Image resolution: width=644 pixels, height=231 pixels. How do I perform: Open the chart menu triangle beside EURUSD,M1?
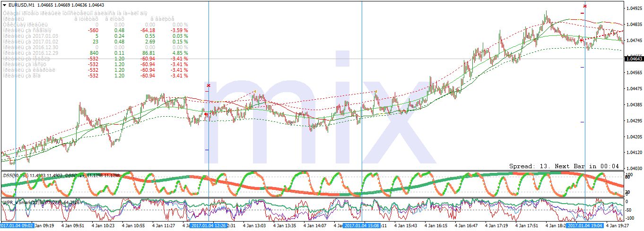point(4,5)
